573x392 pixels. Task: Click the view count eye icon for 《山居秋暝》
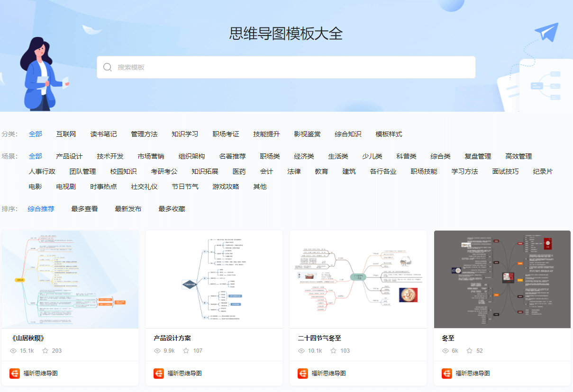coord(13,351)
